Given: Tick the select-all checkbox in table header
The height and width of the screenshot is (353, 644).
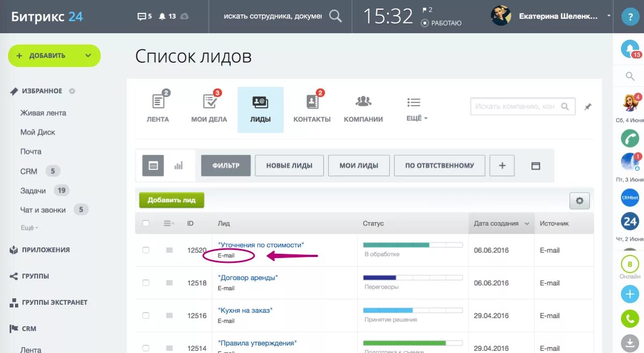Looking at the screenshot, I should [146, 223].
